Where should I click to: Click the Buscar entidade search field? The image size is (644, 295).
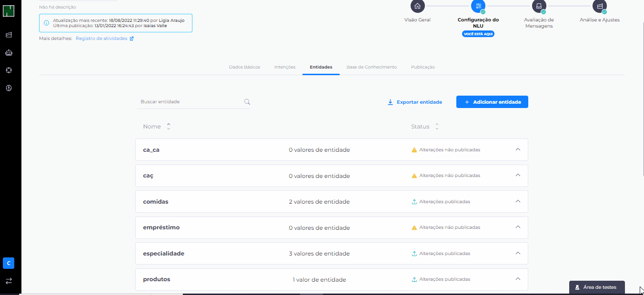tap(193, 102)
